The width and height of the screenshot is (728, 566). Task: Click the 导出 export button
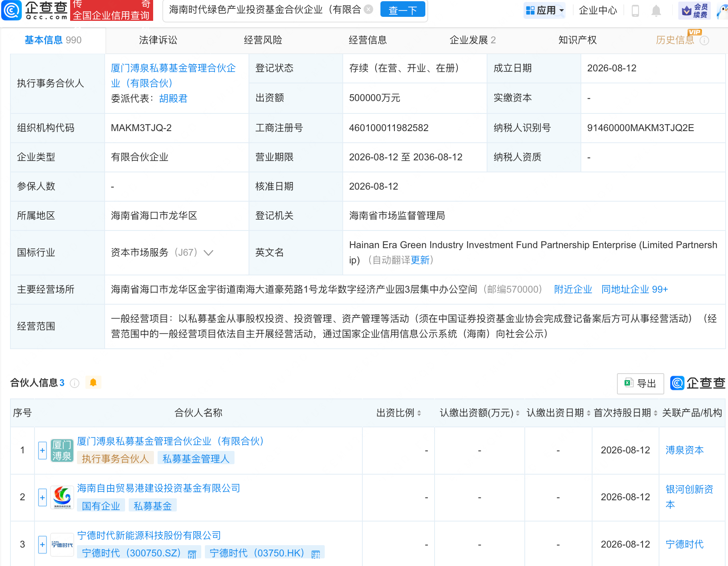(640, 384)
